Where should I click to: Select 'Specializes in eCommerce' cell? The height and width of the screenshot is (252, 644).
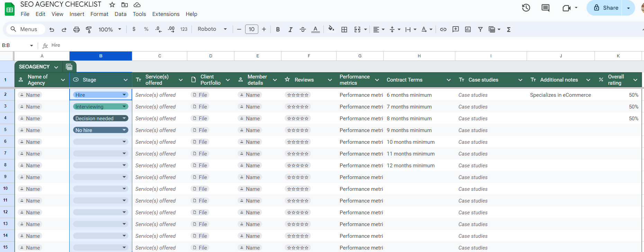[x=561, y=95]
